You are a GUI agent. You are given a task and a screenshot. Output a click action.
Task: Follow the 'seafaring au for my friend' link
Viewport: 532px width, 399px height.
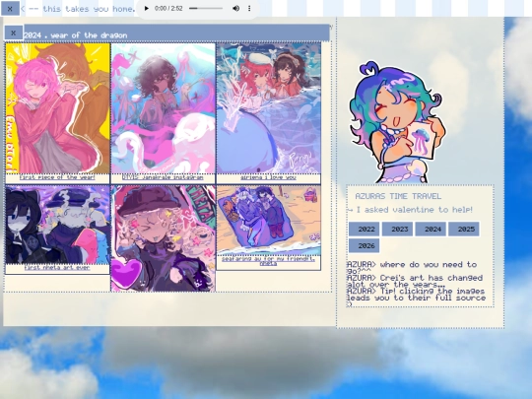click(268, 260)
